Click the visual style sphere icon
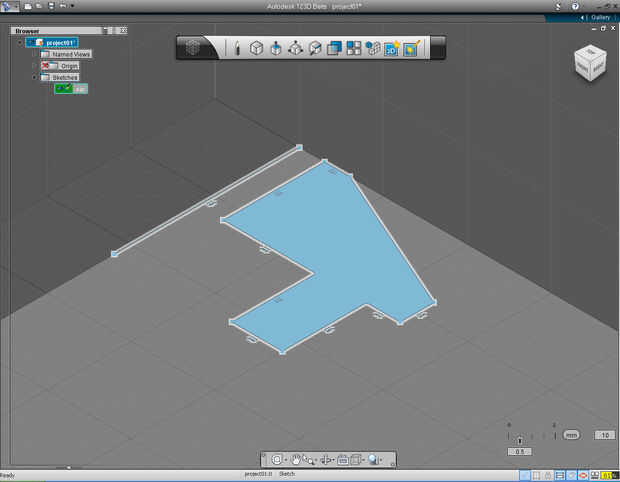Viewport: 620px width, 482px height. tap(373, 459)
